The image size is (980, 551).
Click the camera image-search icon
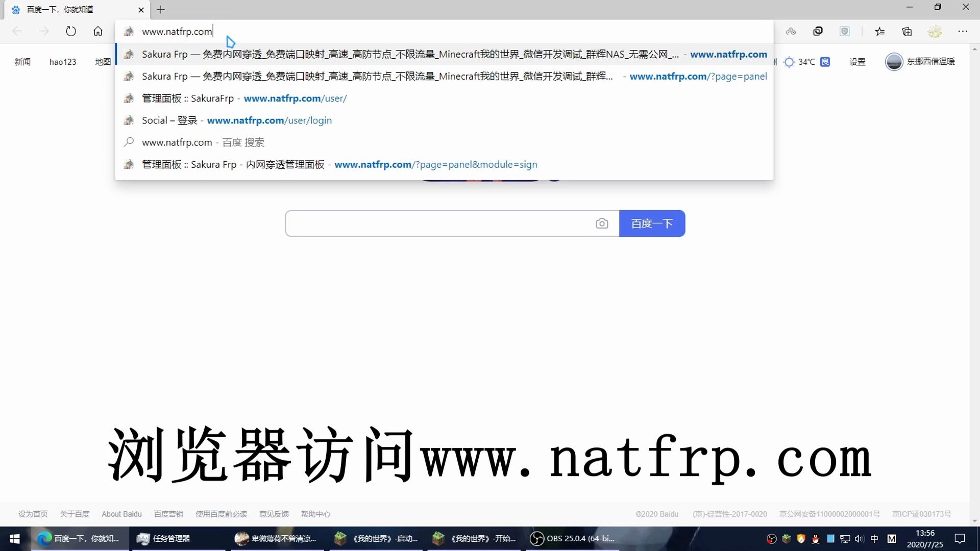click(x=602, y=223)
